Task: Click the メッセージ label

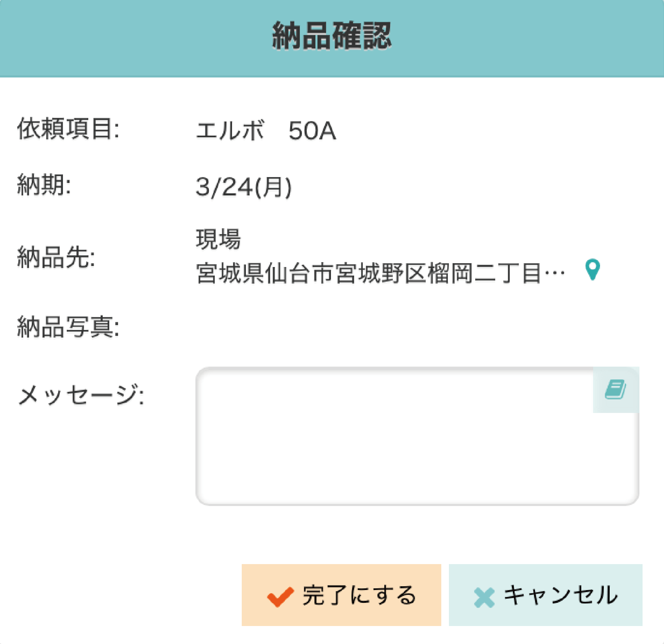Action: coord(81,394)
